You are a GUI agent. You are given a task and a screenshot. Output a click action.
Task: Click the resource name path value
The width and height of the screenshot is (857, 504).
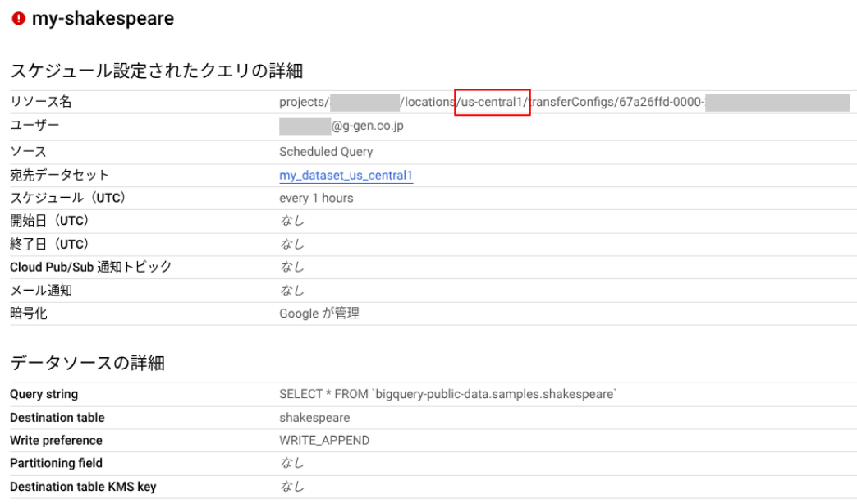pos(565,103)
